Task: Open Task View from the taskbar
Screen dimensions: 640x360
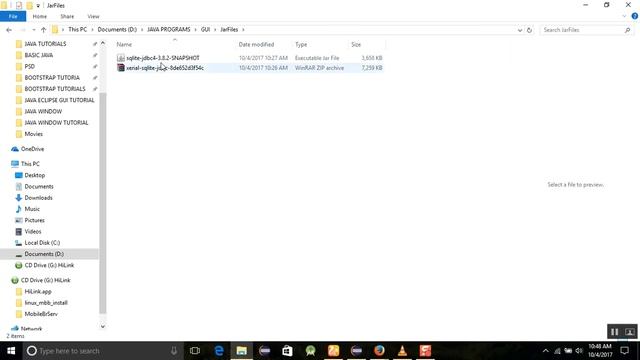Action: tap(195, 351)
